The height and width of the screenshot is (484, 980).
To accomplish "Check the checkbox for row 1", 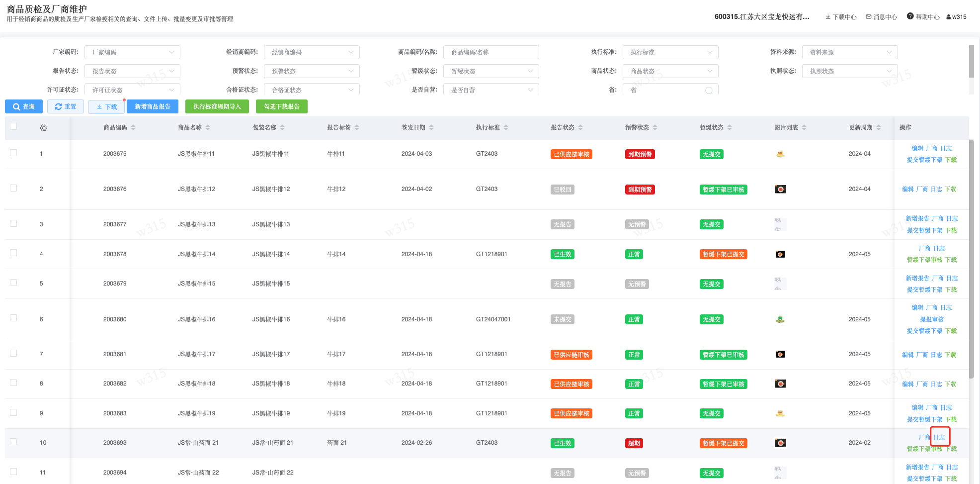I will 13,153.
